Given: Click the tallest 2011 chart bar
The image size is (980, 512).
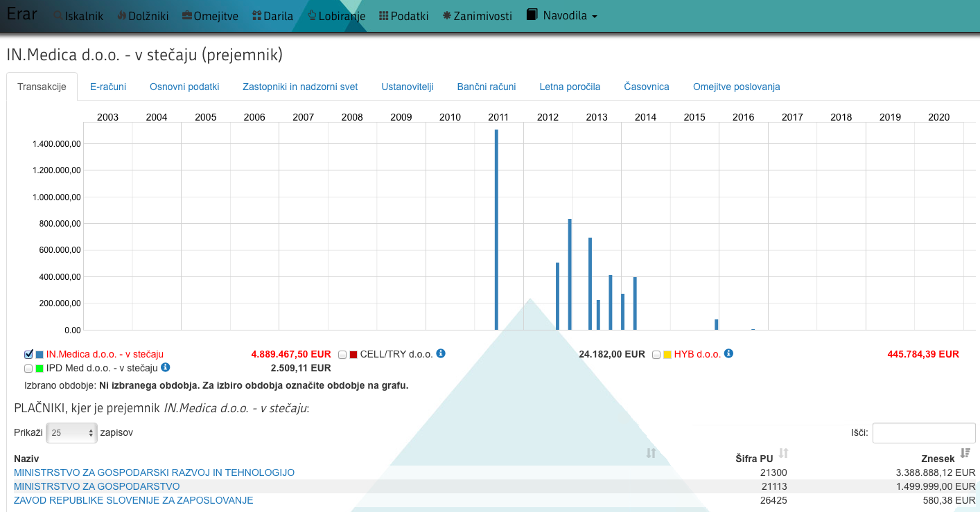Looking at the screenshot, I should [x=496, y=229].
